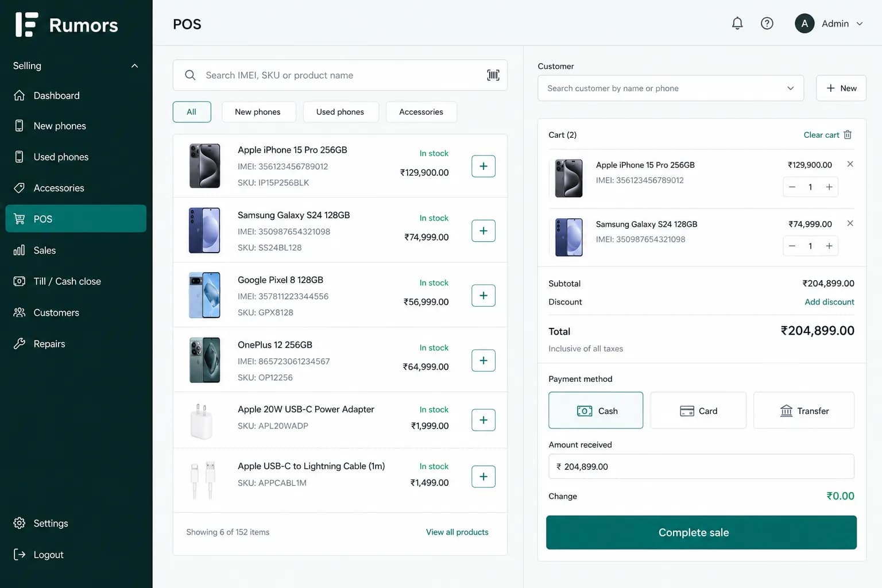The width and height of the screenshot is (882, 588).
Task: Click New customer button
Action: click(841, 88)
